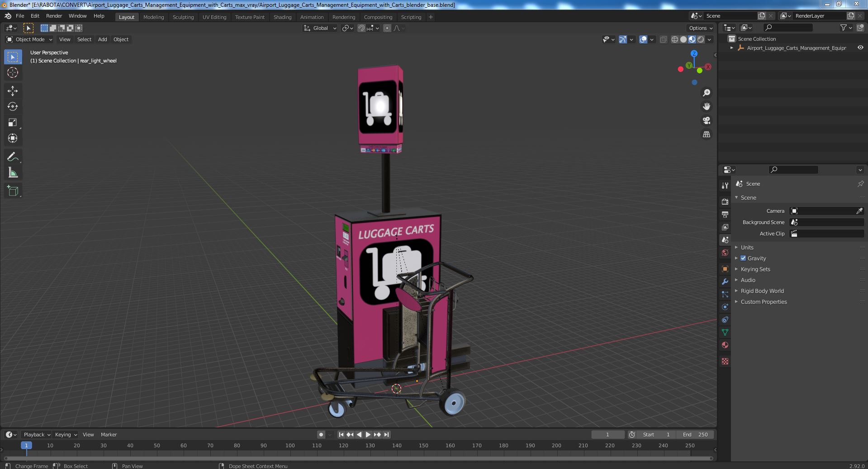Select the Add Cube tool
Image resolution: width=868 pixels, height=469 pixels.
coord(13,191)
